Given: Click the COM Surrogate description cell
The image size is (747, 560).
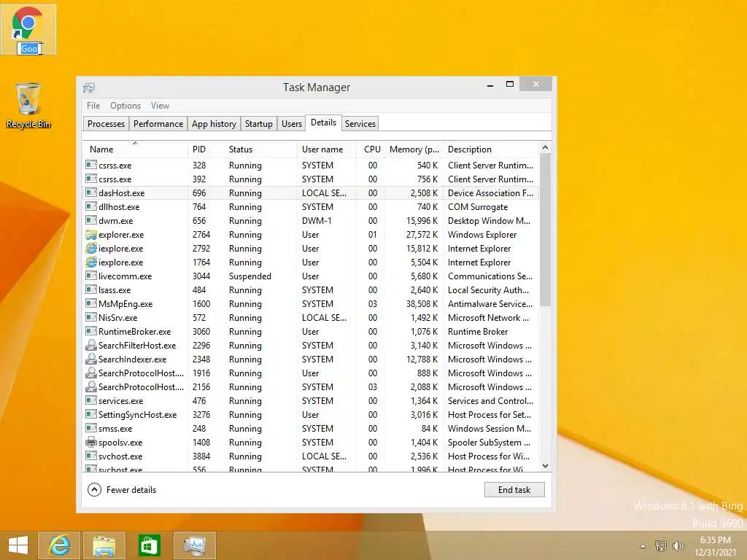Looking at the screenshot, I should pos(478,207).
